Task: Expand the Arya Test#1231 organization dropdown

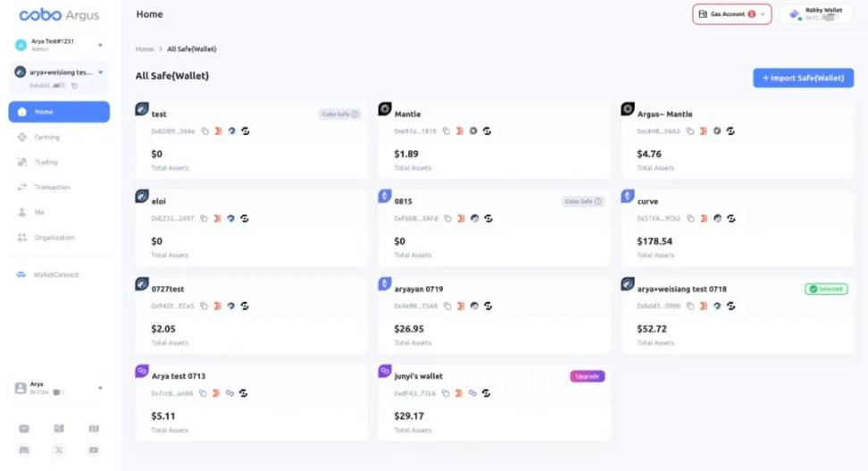Action: pyautogui.click(x=100, y=45)
